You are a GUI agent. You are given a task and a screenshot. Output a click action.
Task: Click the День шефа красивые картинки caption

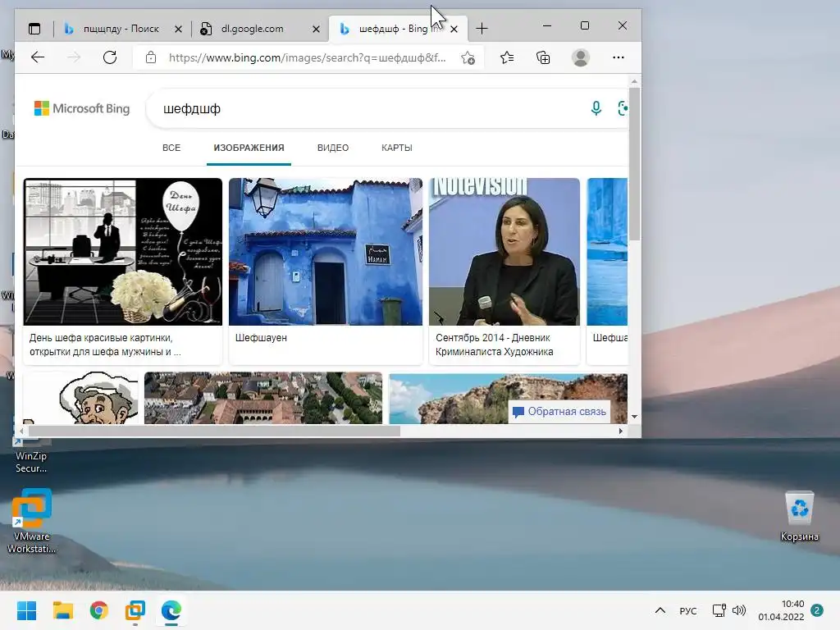(105, 345)
